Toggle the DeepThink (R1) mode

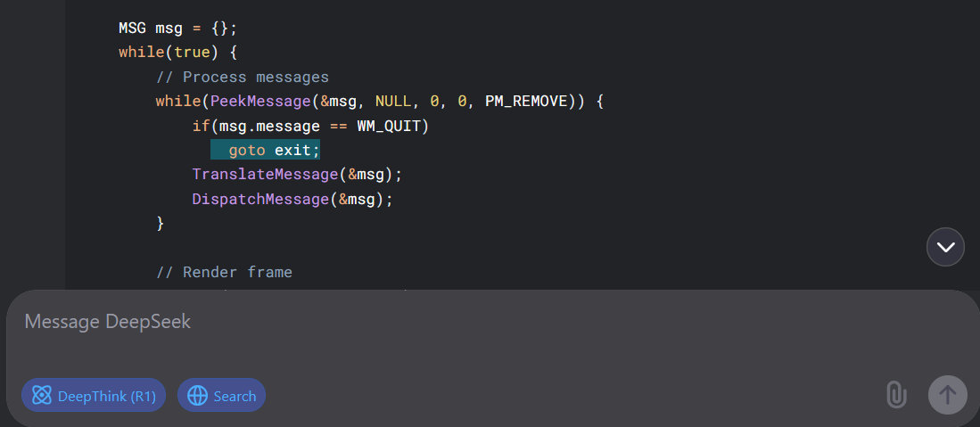click(93, 395)
